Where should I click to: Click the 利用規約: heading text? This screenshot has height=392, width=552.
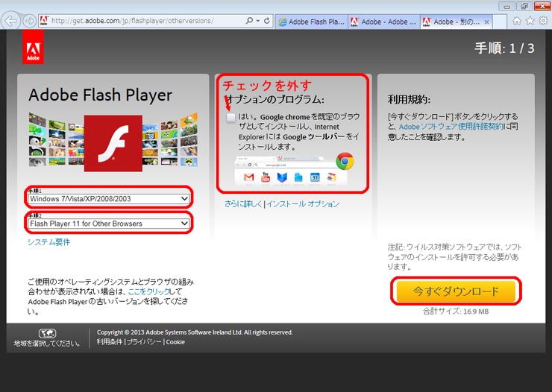[x=409, y=100]
